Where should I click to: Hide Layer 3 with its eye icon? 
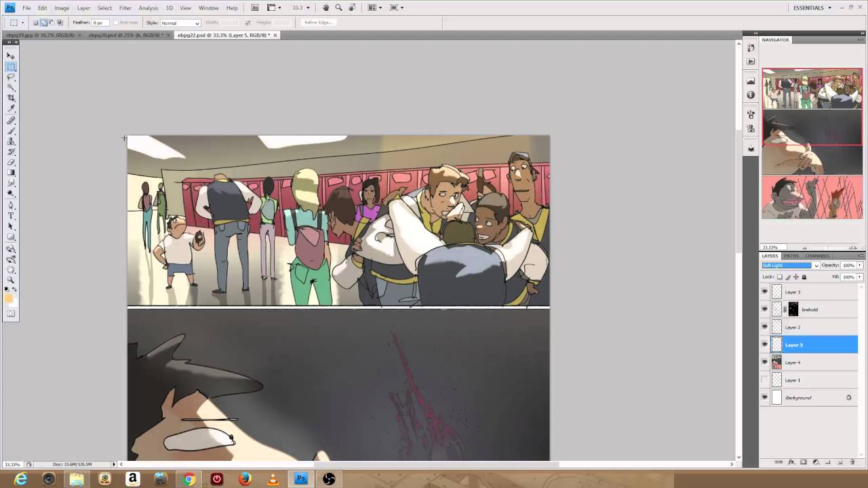[x=765, y=292]
